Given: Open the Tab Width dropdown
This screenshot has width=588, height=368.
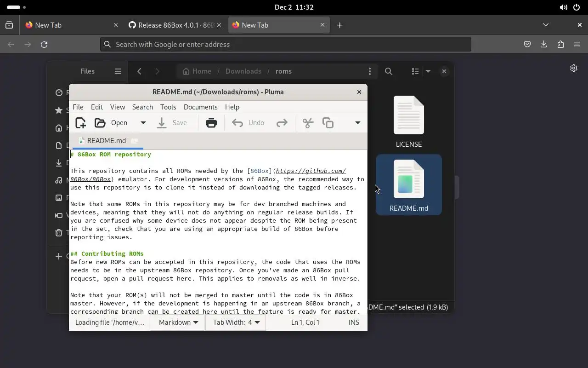Looking at the screenshot, I should coord(236,322).
